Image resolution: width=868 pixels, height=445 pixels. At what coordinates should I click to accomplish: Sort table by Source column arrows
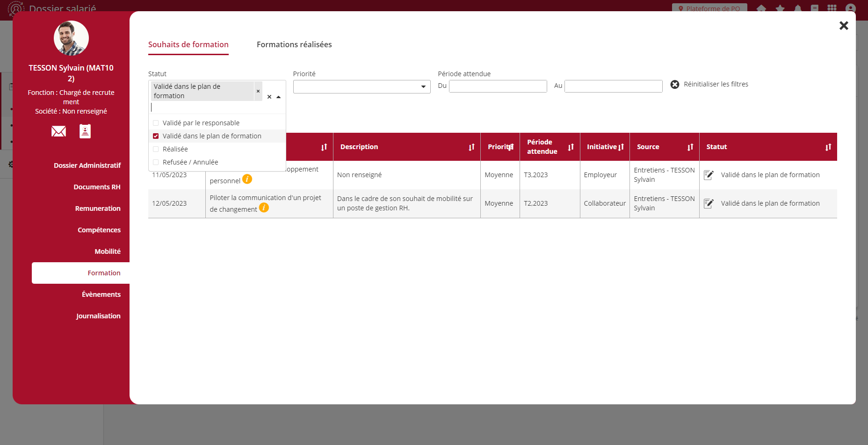[x=690, y=147]
